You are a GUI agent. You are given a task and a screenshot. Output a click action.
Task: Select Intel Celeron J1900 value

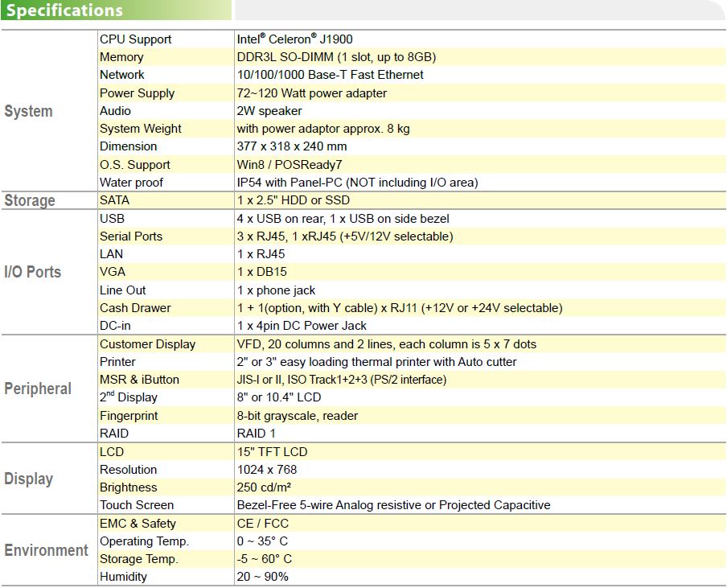(294, 39)
